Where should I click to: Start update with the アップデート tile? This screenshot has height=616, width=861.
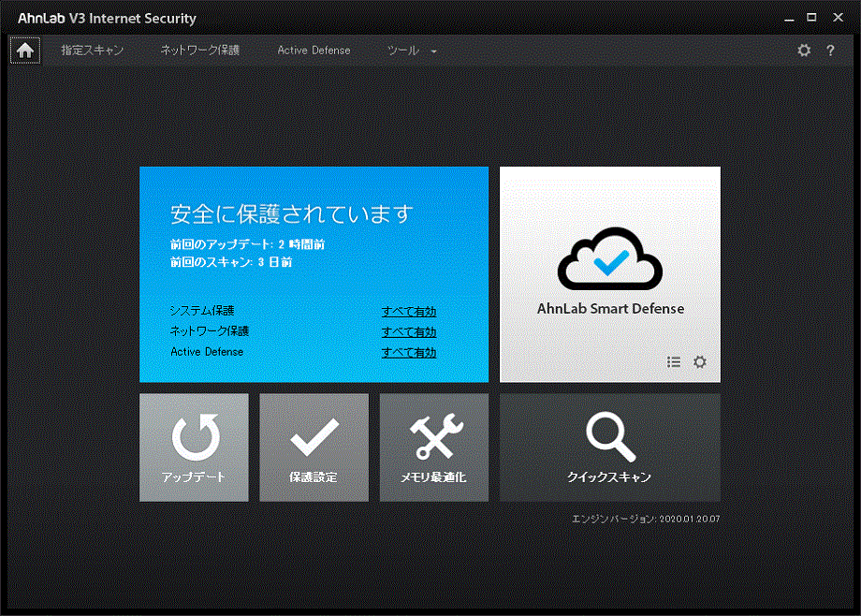pyautogui.click(x=194, y=447)
